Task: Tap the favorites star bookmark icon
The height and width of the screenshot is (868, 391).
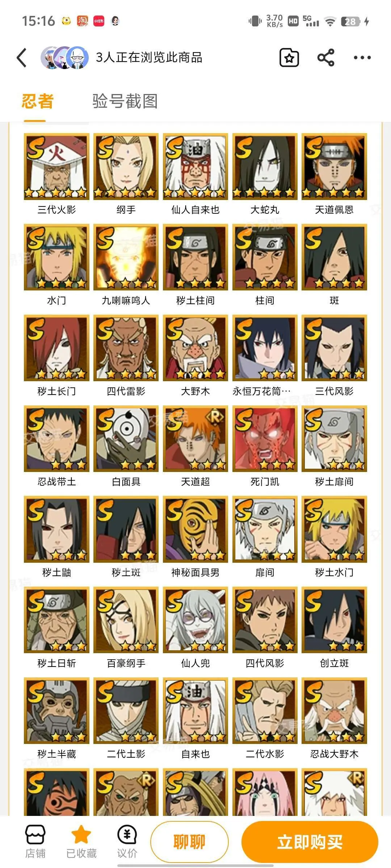Action: [x=289, y=58]
